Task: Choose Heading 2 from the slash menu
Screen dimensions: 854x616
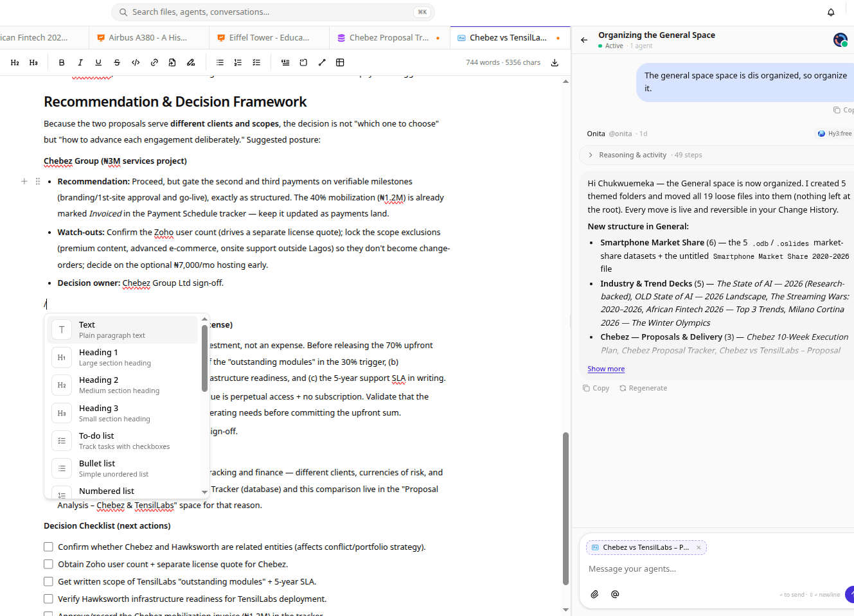Action: point(123,385)
